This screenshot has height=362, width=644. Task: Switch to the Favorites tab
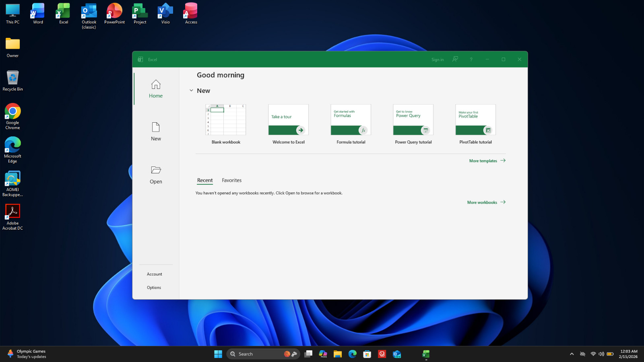pyautogui.click(x=232, y=180)
